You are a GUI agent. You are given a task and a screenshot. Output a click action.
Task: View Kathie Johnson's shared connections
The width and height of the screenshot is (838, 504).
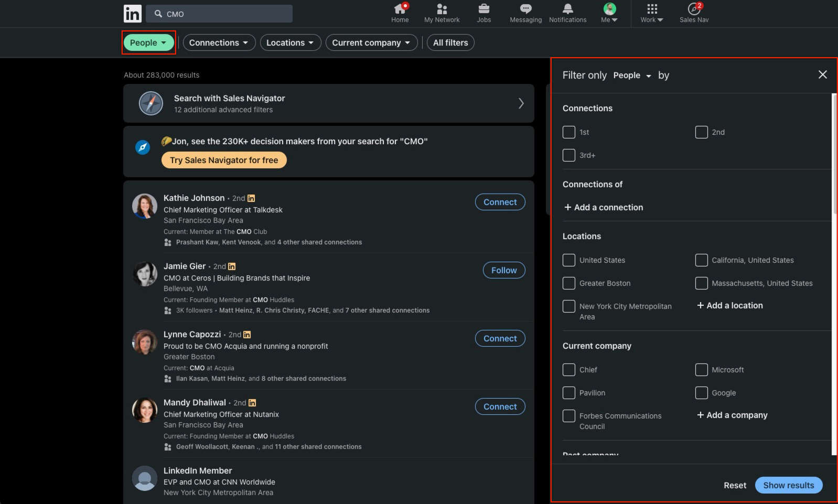269,242
